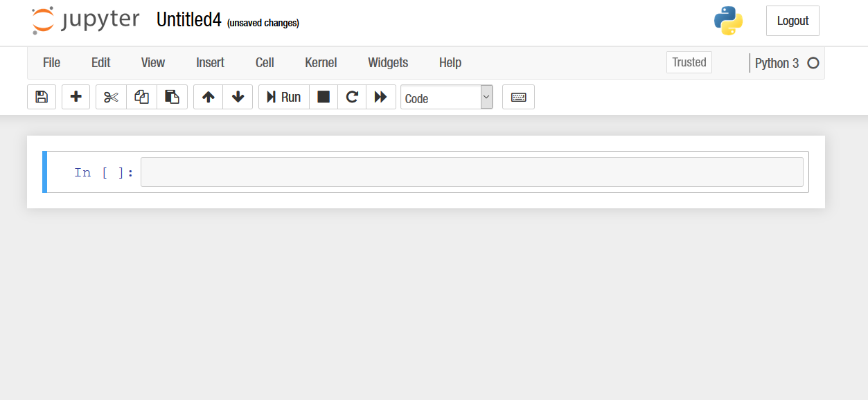
Task: Select the cell via In [ ] prompt
Action: click(104, 172)
